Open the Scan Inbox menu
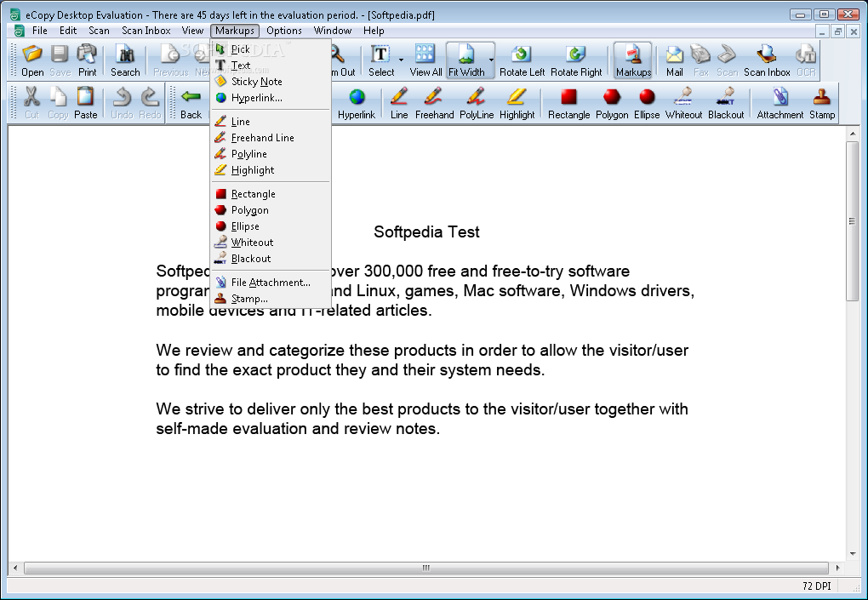 point(146,31)
